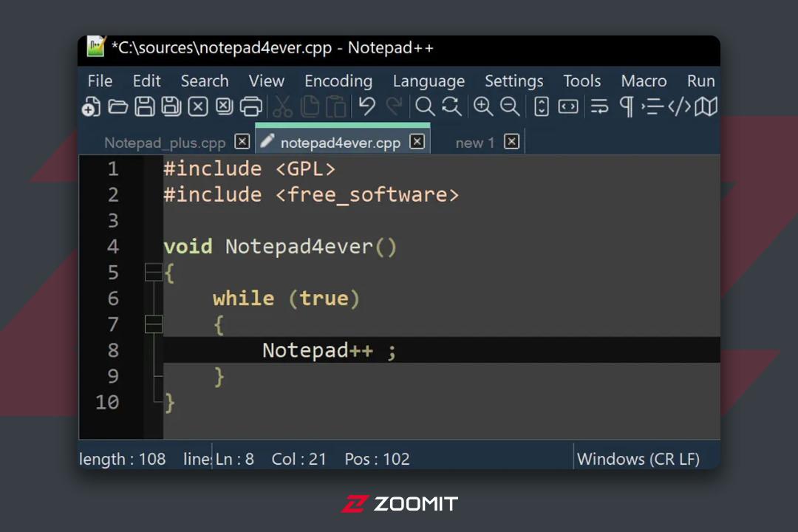
Task: Open the Language menu
Action: (x=429, y=81)
